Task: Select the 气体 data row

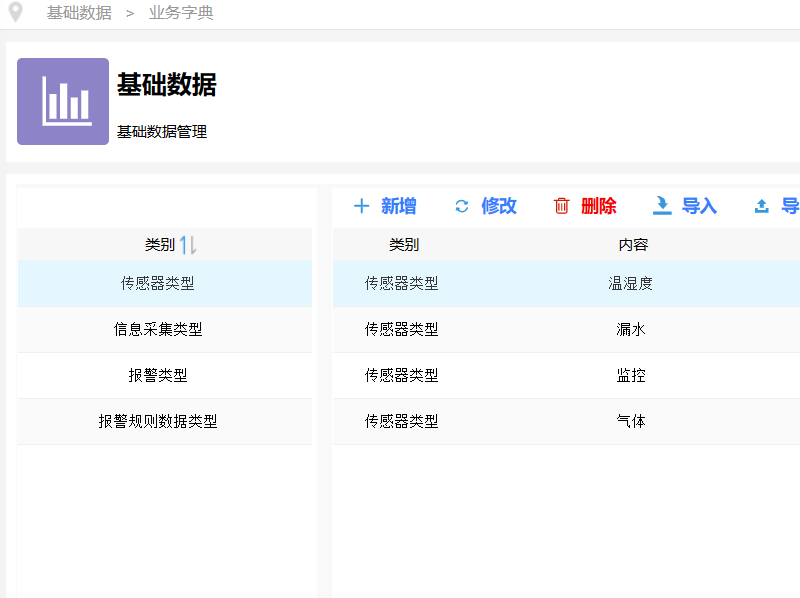Action: tap(550, 421)
